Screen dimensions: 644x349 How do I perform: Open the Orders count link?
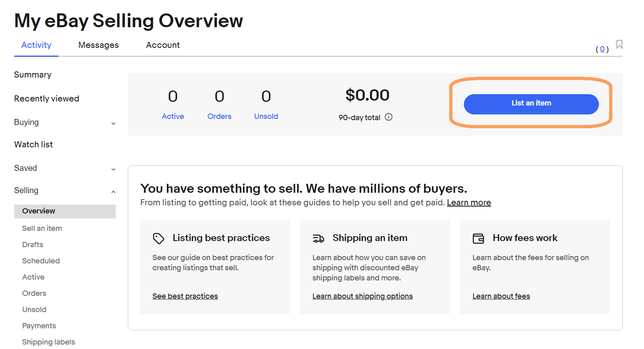[x=220, y=116]
